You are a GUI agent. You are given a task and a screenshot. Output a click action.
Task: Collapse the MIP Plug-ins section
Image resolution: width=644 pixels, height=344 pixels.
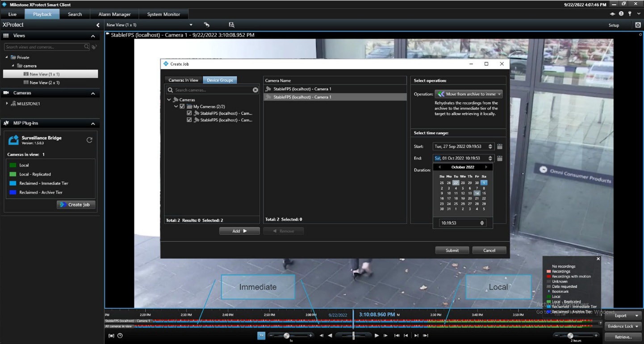coord(93,124)
